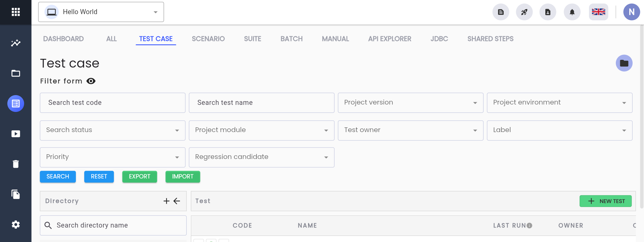Switch to SCENARIO tab

tap(208, 39)
